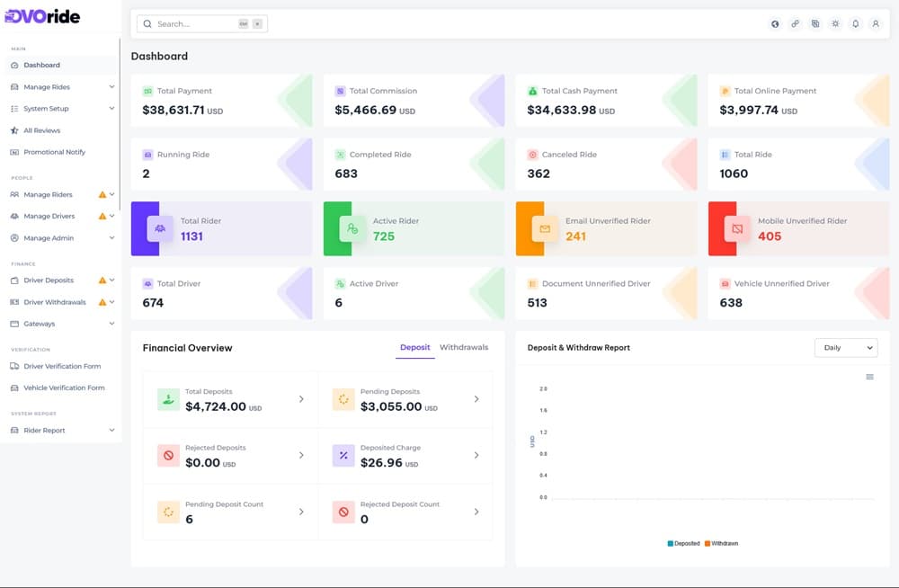This screenshot has width=899, height=588.
Task: Open the notifications bell
Action: click(x=856, y=24)
